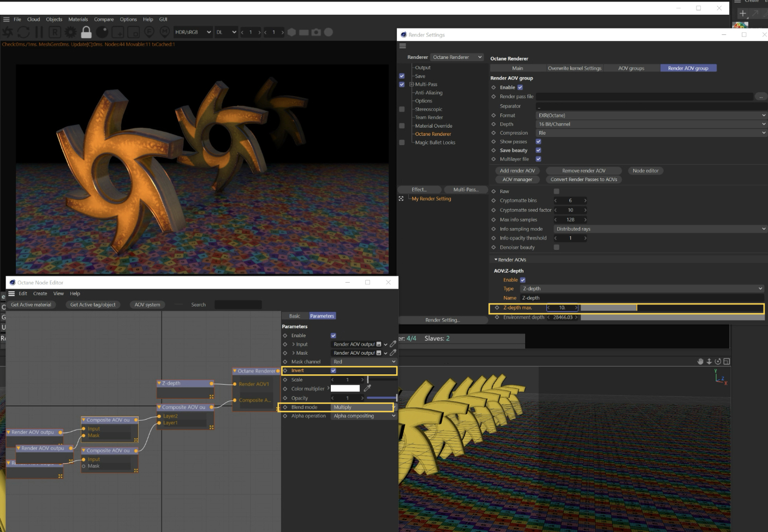Click the Remove render AOV button
This screenshot has width=768, height=532.
click(x=584, y=171)
